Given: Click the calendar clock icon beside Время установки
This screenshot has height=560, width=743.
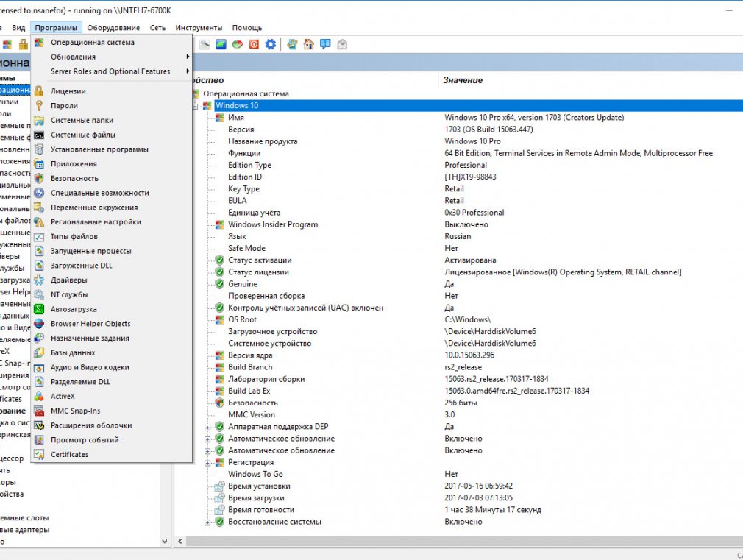Looking at the screenshot, I should point(219,486).
